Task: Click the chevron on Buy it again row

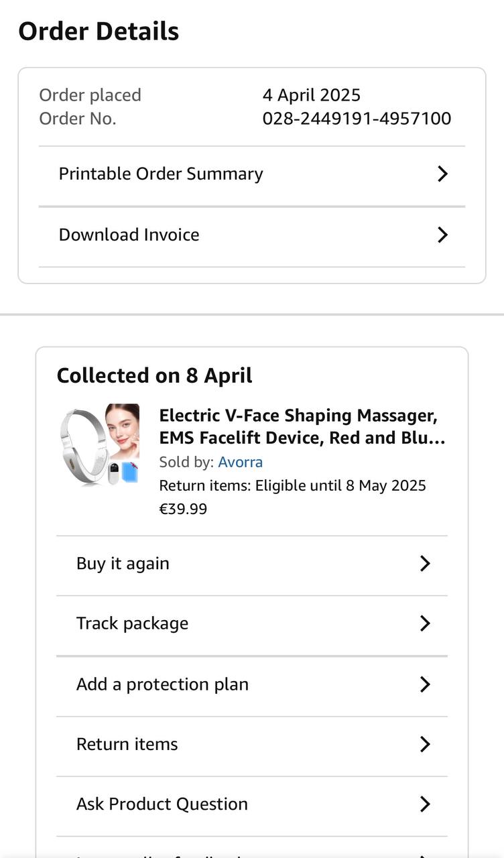Action: (x=425, y=564)
